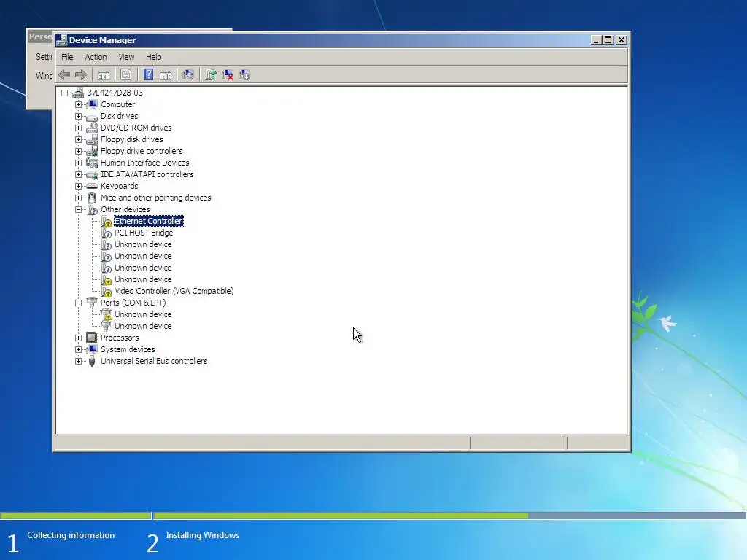The height and width of the screenshot is (560, 747).
Task: Select the Floppy drive controllers label
Action: 142,151
